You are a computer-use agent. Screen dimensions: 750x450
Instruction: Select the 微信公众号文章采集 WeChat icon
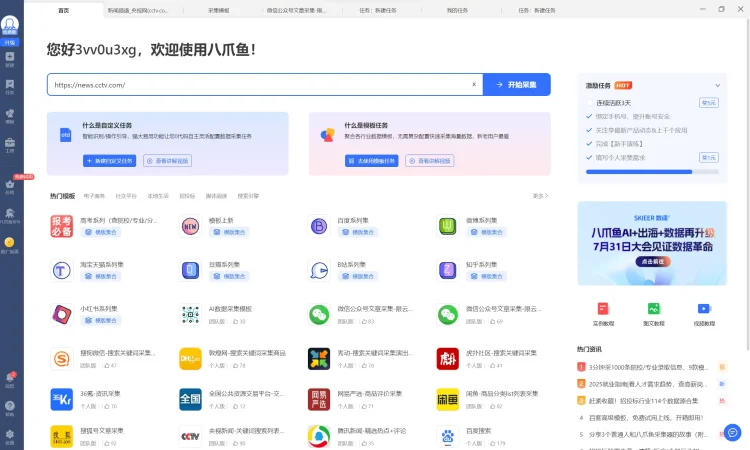[318, 314]
